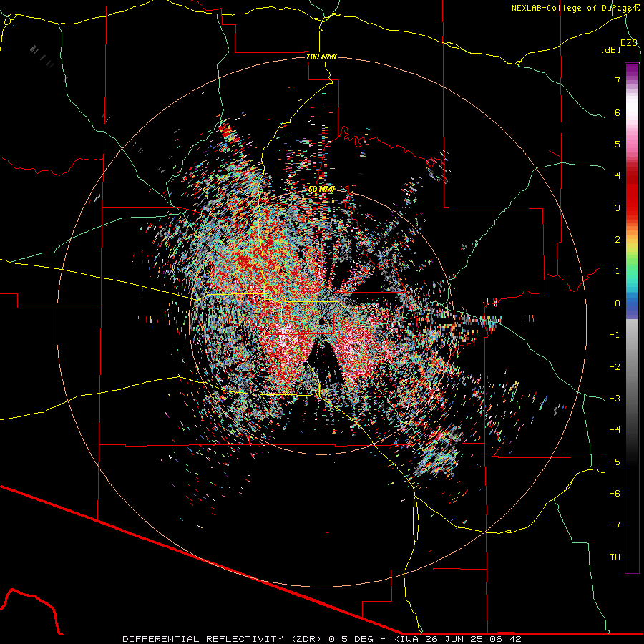The height and width of the screenshot is (644, 644).
Task: Click the 4 value on the color scale
Action: click(618, 176)
